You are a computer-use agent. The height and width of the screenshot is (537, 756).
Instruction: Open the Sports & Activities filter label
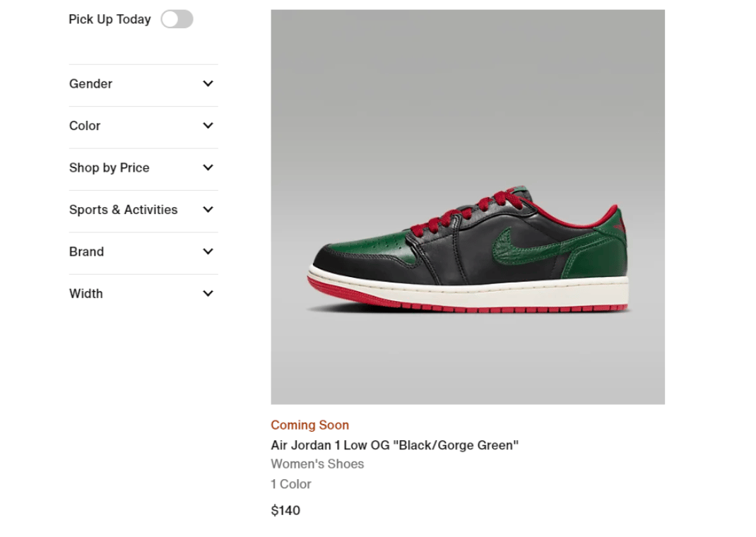click(x=123, y=210)
